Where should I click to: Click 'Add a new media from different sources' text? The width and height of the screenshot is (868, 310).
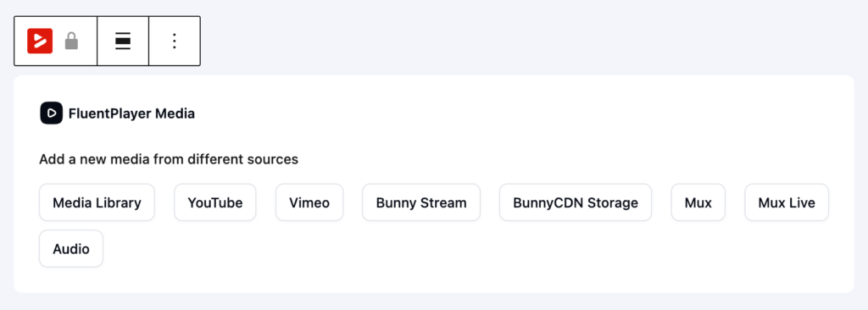(169, 159)
